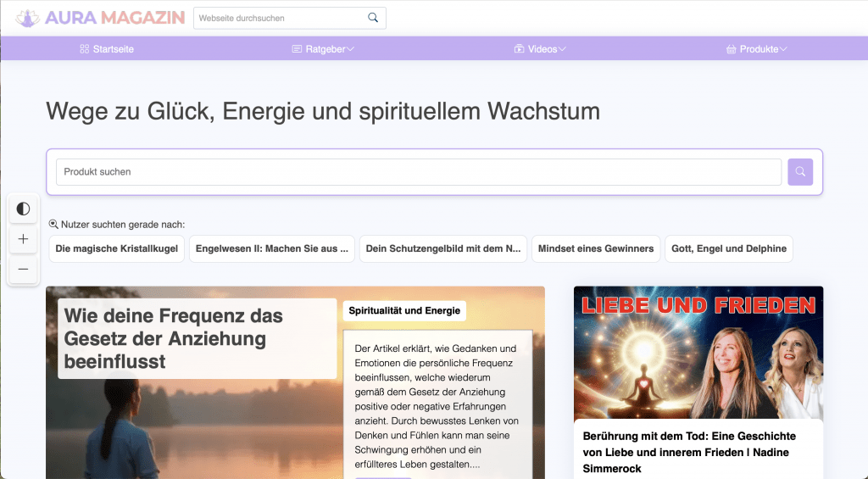Screen dimensions: 868x479
Task: Click into the Produkt suchen field
Action: (419, 172)
